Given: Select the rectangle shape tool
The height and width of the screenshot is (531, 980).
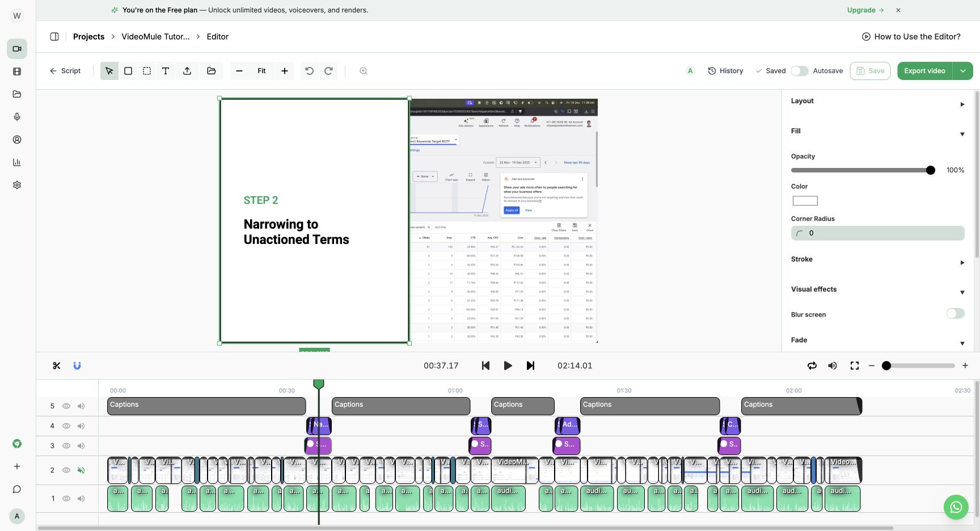Looking at the screenshot, I should click(x=128, y=71).
